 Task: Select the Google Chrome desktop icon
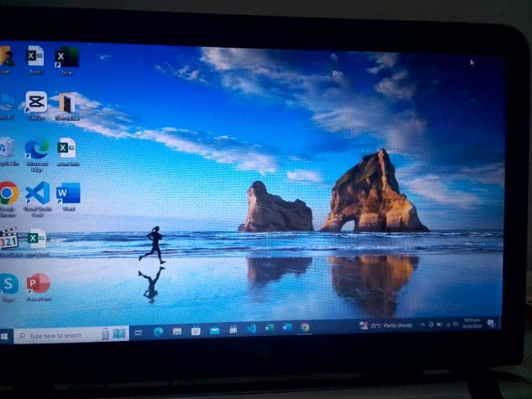coord(8,199)
